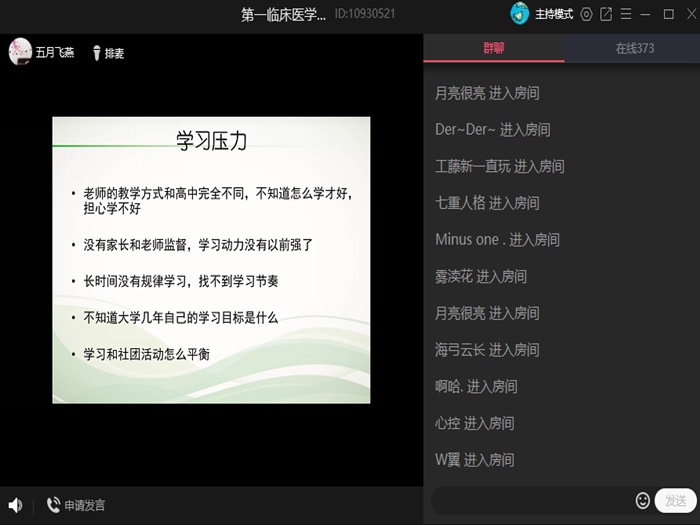Viewport: 700px width, 525px height.
Task: Open the emoji picker in chat
Action: (642, 500)
